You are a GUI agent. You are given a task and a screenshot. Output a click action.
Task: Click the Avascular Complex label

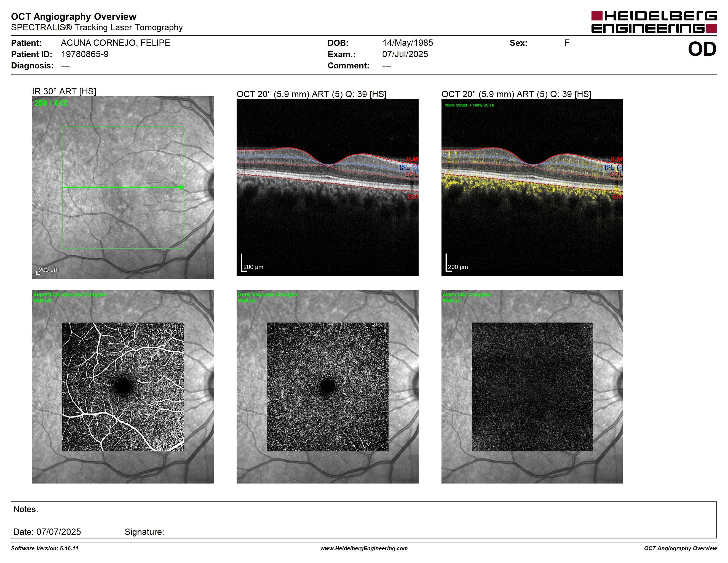(466, 294)
